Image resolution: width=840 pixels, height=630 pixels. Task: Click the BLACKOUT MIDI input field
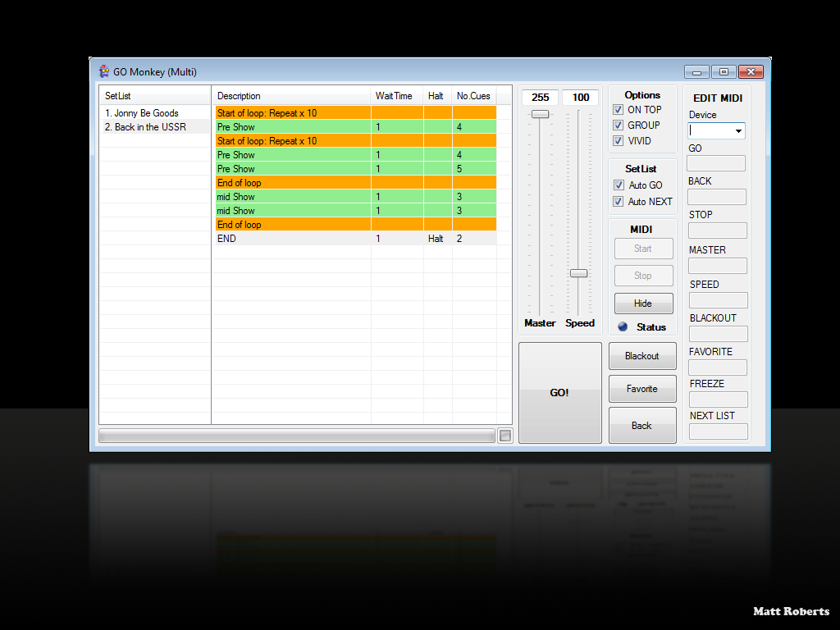(x=718, y=334)
